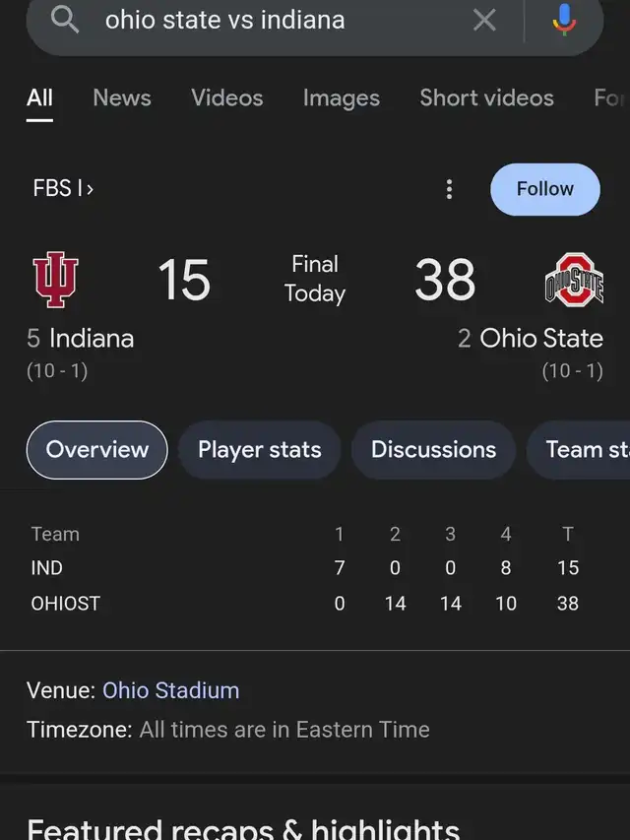Tap the Indiana team name
This screenshot has height=840, width=630.
coord(92,339)
